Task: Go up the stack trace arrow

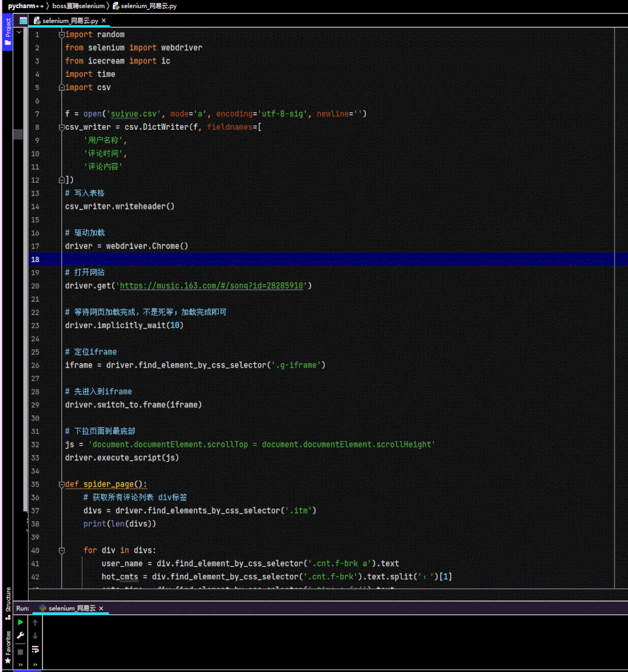Action: 35,623
